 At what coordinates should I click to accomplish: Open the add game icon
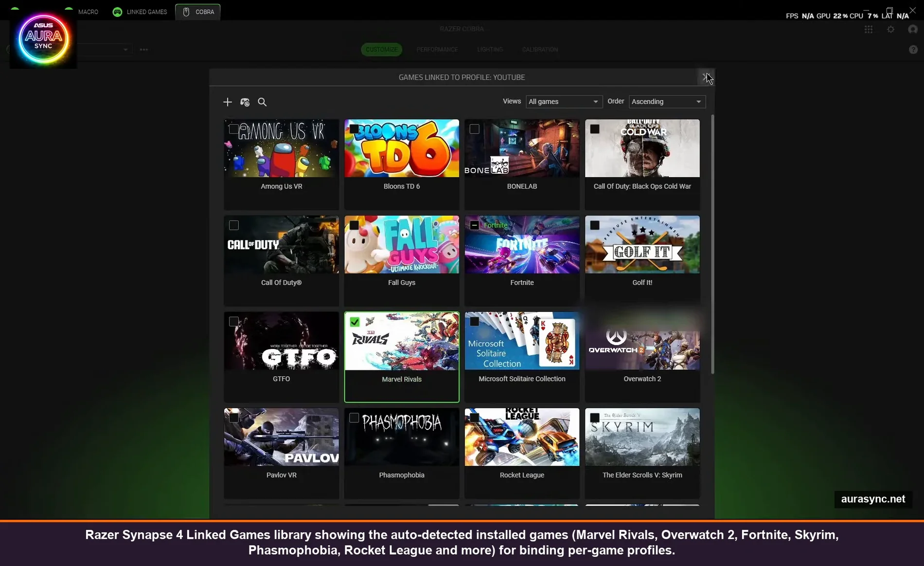click(227, 102)
